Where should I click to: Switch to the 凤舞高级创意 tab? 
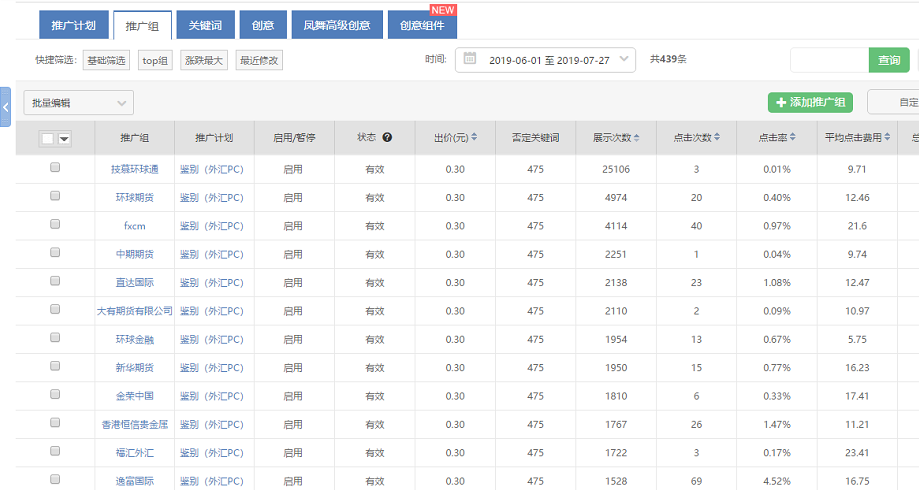pos(337,25)
